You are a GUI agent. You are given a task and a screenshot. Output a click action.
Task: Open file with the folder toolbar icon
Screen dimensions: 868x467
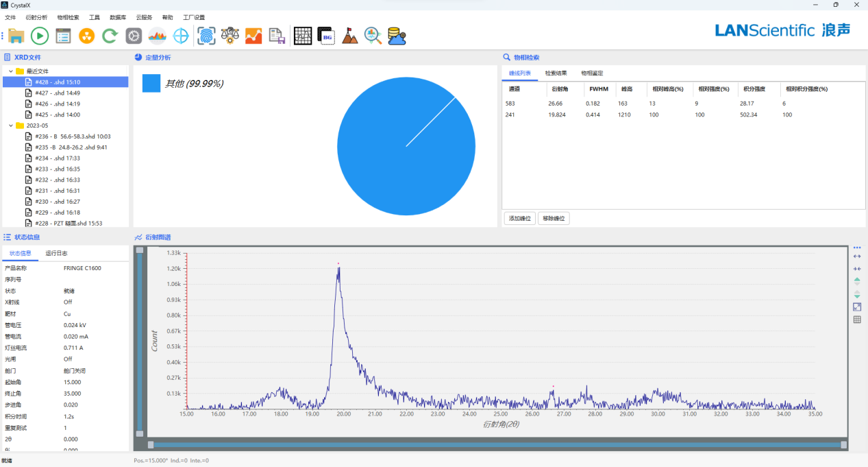click(x=16, y=36)
